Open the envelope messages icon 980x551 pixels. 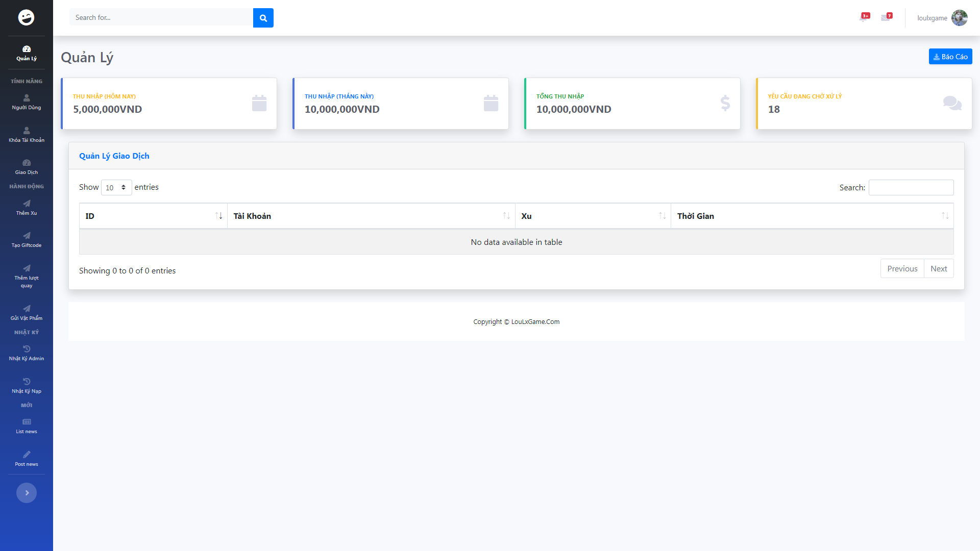886,17
